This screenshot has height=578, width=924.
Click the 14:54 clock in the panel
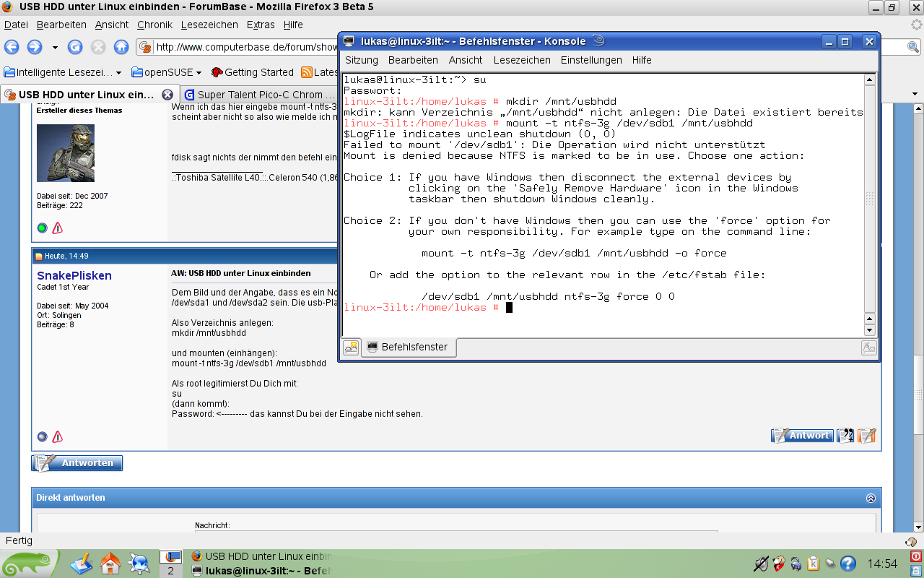(x=882, y=564)
